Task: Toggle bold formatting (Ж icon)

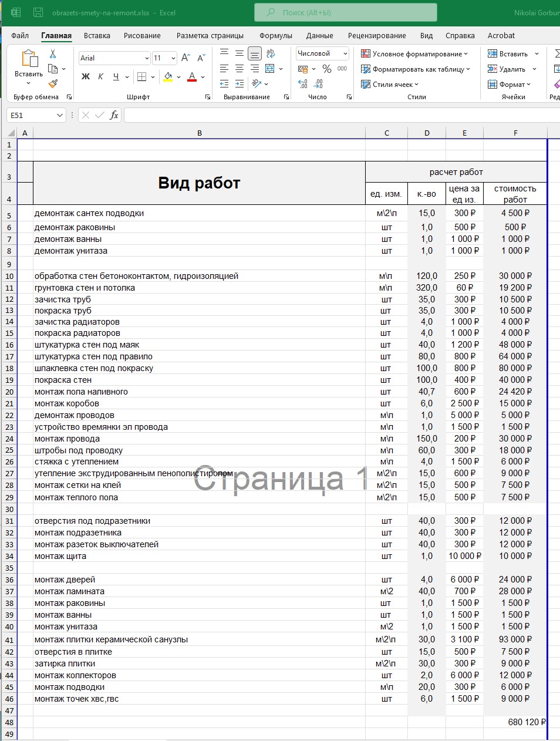Action: [x=85, y=76]
